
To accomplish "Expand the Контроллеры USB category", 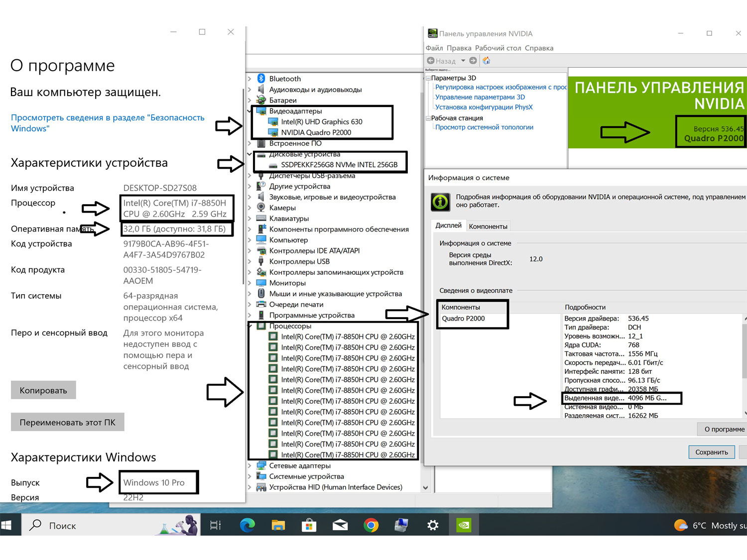I will 250,261.
